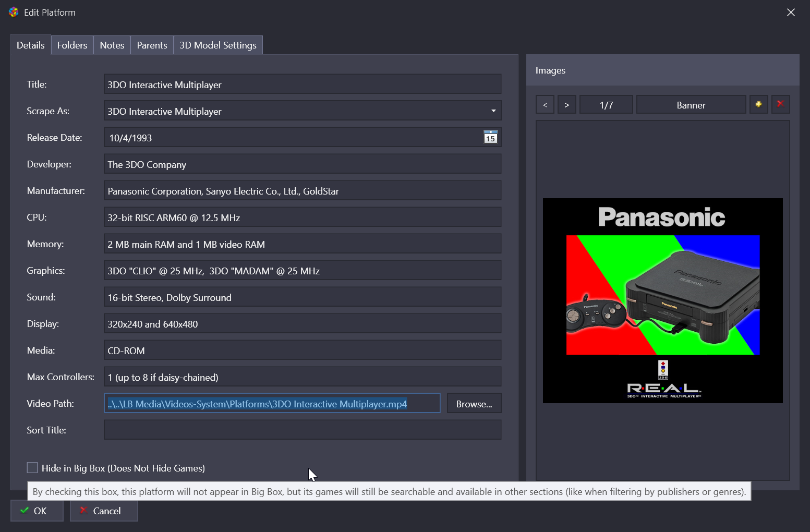This screenshot has height=532, width=810.
Task: Delete current image with the red X icon
Action: [x=780, y=104]
